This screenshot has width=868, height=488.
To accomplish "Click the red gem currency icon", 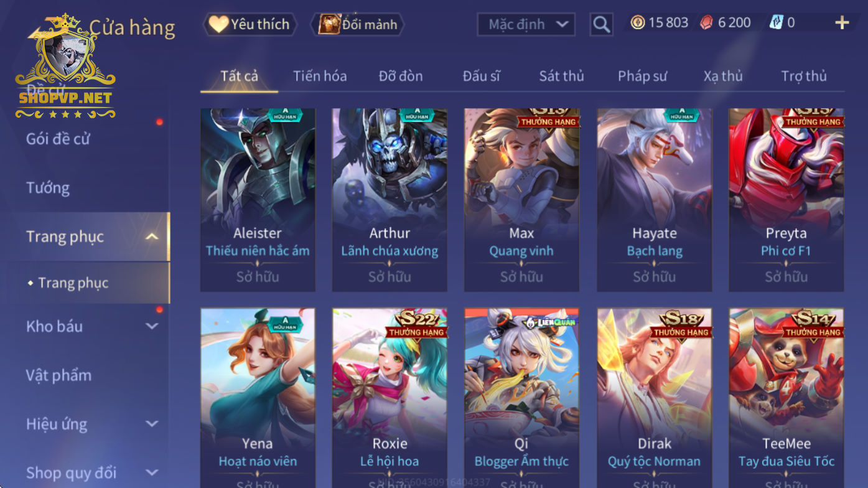I will point(707,23).
